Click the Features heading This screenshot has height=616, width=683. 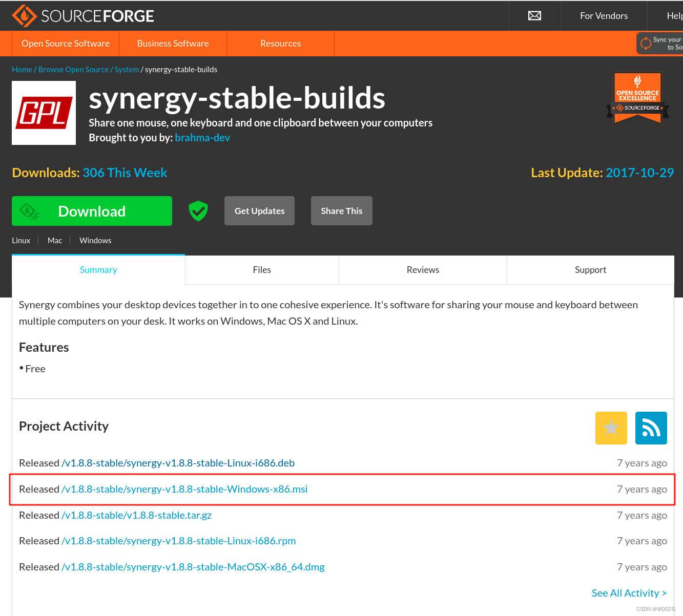click(x=44, y=347)
